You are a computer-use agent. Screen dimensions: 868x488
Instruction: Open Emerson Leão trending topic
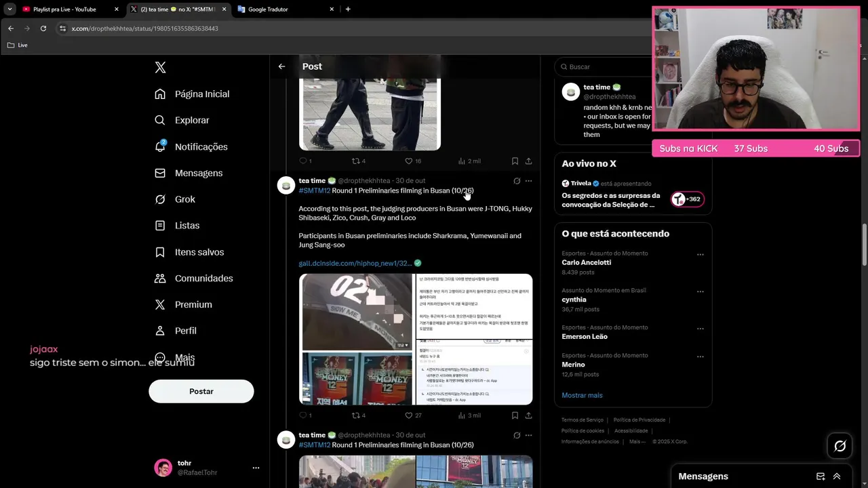tap(585, 336)
